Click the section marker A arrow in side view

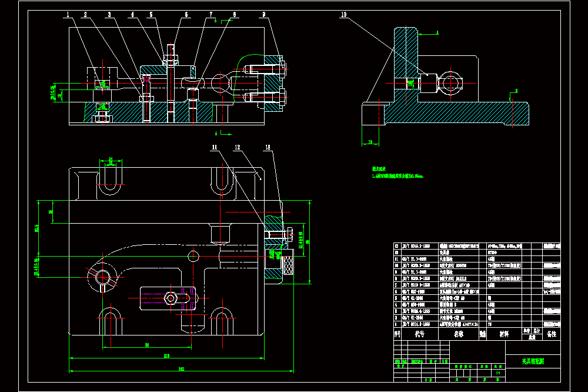point(428,34)
